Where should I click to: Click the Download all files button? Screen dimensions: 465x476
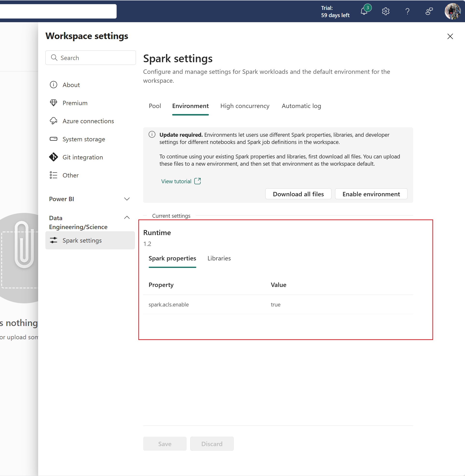(x=298, y=194)
